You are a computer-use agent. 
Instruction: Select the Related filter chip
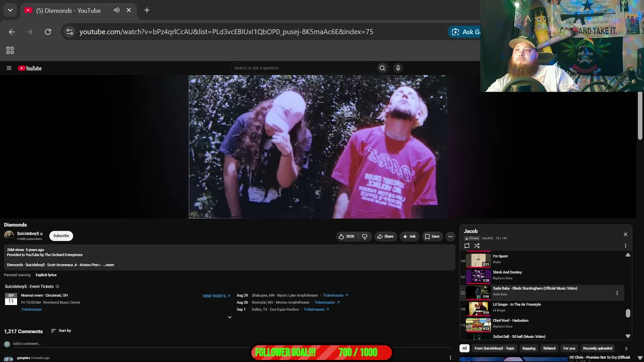[549, 348]
